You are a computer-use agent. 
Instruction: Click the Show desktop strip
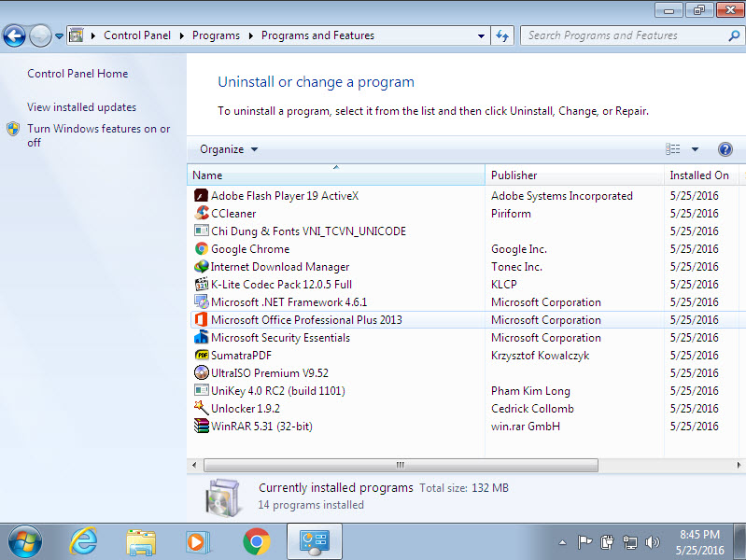[x=740, y=541]
